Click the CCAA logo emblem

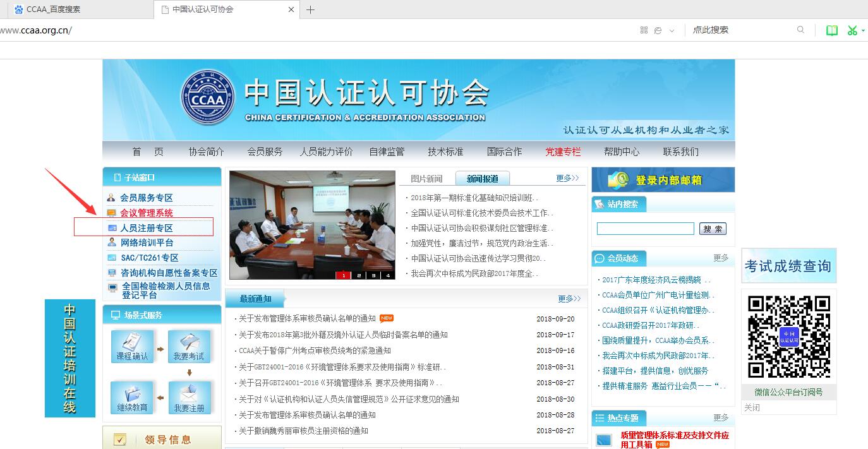point(207,98)
